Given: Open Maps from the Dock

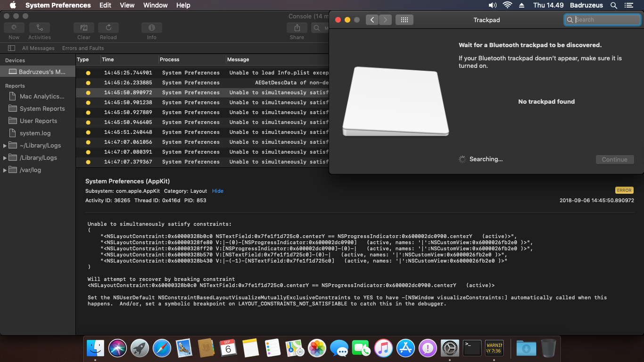Looking at the screenshot, I should [x=295, y=348].
